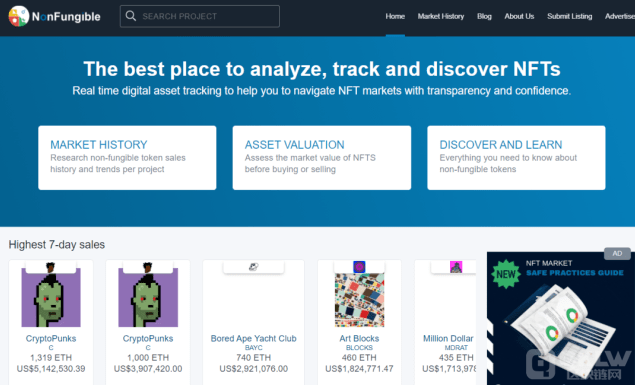635x385 pixels.
Task: Open the About Us nav link
Action: (x=519, y=16)
